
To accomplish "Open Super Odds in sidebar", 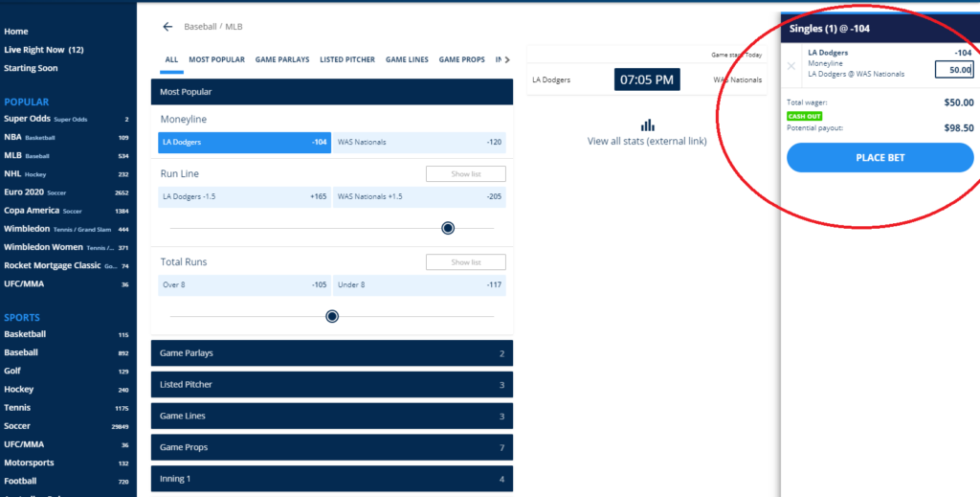I will coord(66,119).
